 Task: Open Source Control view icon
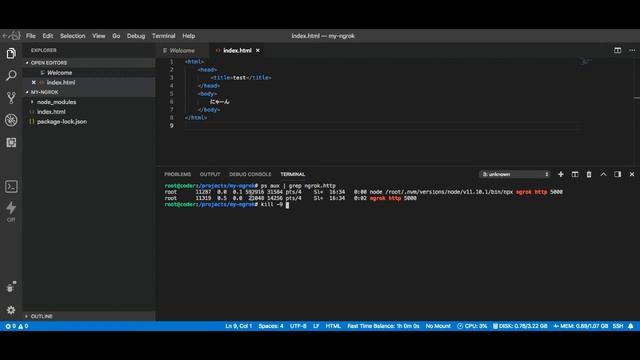(x=11, y=98)
